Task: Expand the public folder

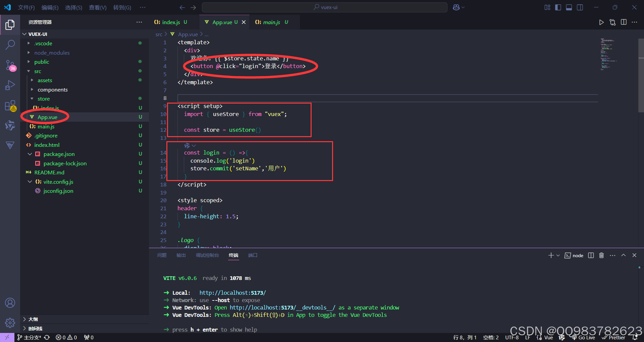Action: coord(85,62)
